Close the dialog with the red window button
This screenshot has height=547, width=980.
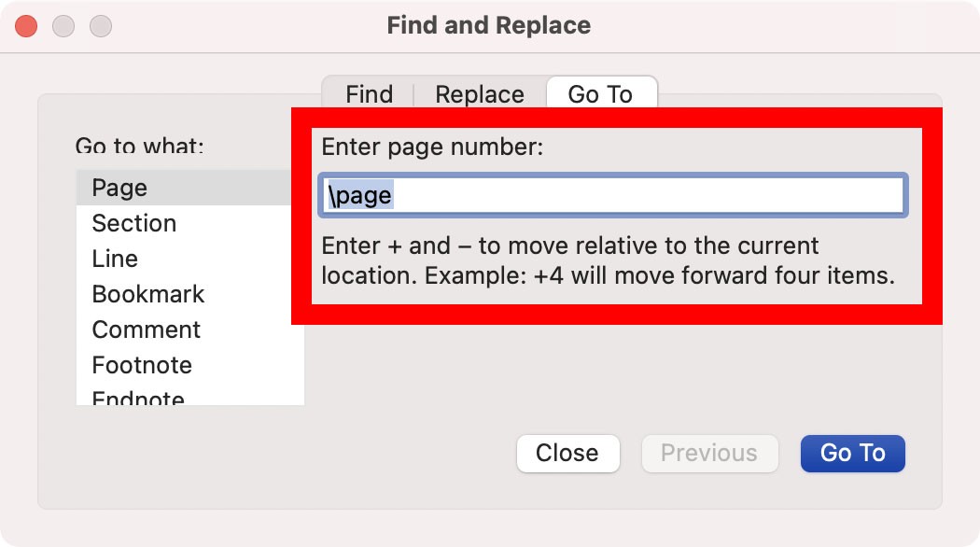tap(26, 25)
